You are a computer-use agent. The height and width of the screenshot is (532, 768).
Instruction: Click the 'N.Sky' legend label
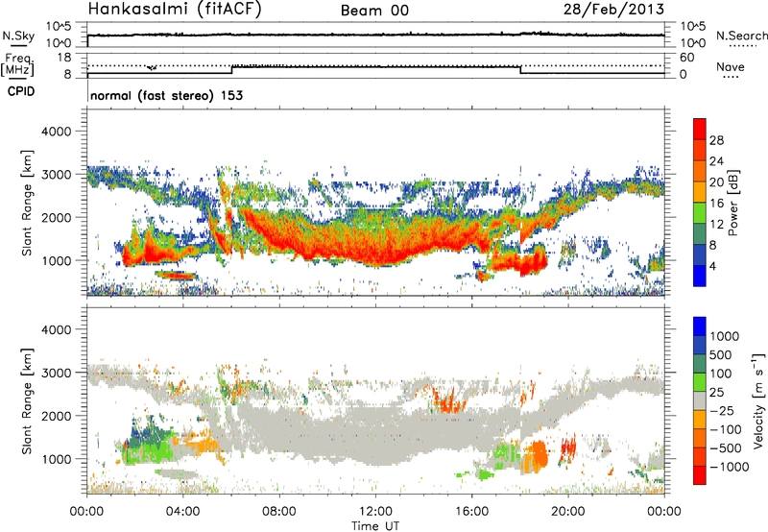coord(18,36)
